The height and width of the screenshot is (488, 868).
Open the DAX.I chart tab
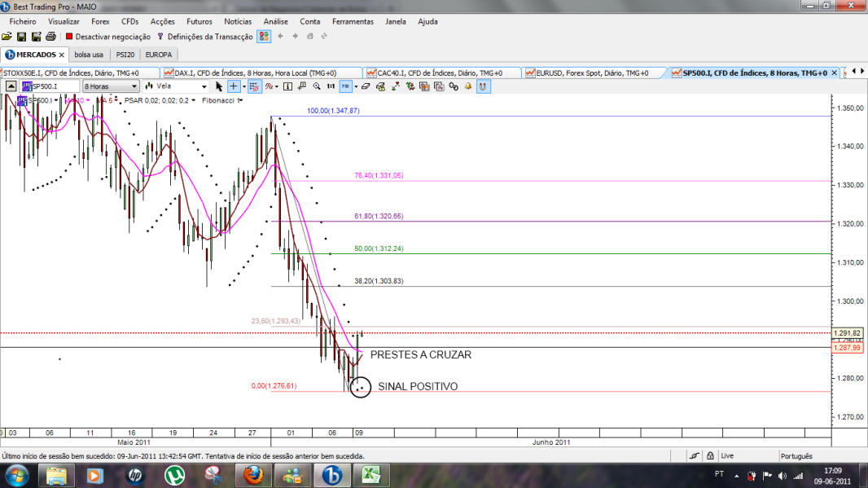tap(261, 73)
